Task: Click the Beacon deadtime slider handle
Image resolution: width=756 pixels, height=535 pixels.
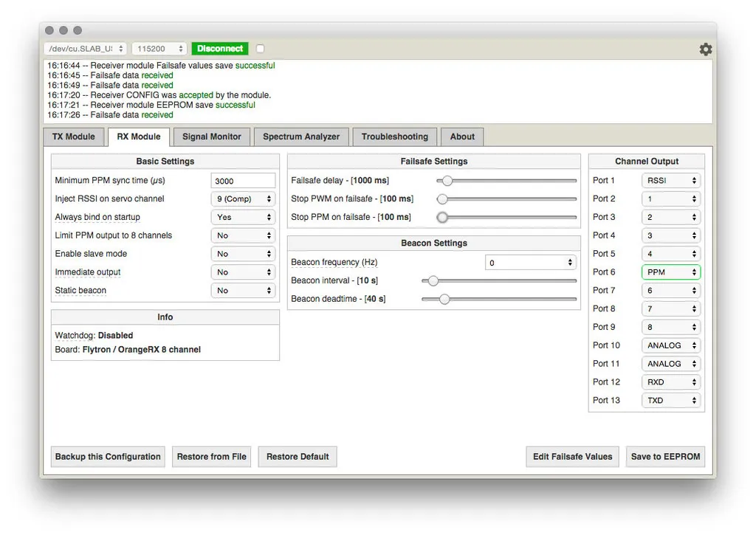Action: click(x=444, y=299)
